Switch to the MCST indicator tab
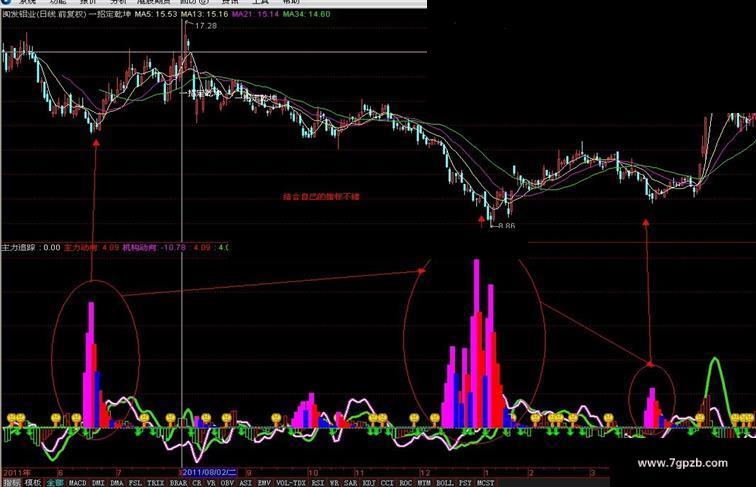This screenshot has height=487, width=756. [x=485, y=483]
